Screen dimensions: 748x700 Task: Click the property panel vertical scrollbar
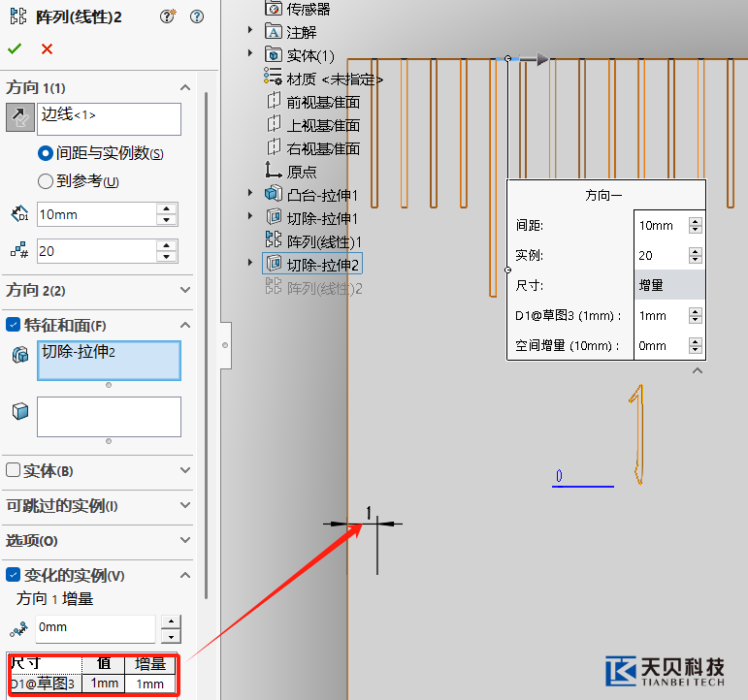[x=206, y=344]
